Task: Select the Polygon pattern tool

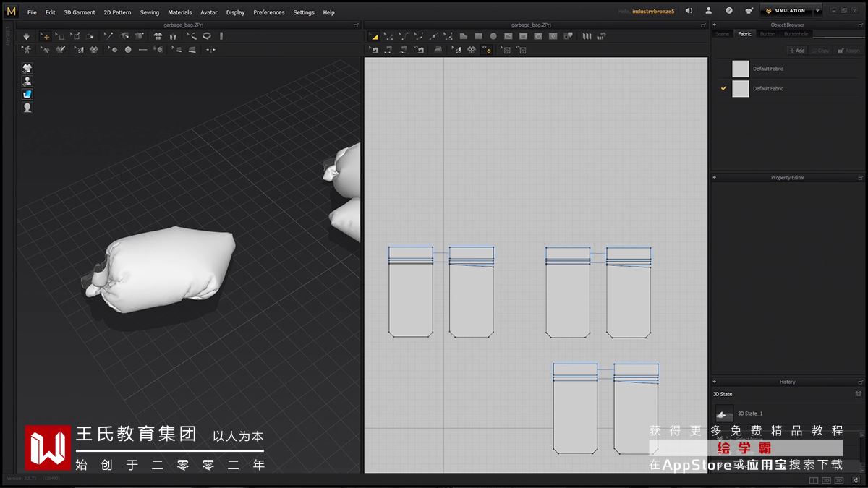Action: [x=464, y=36]
